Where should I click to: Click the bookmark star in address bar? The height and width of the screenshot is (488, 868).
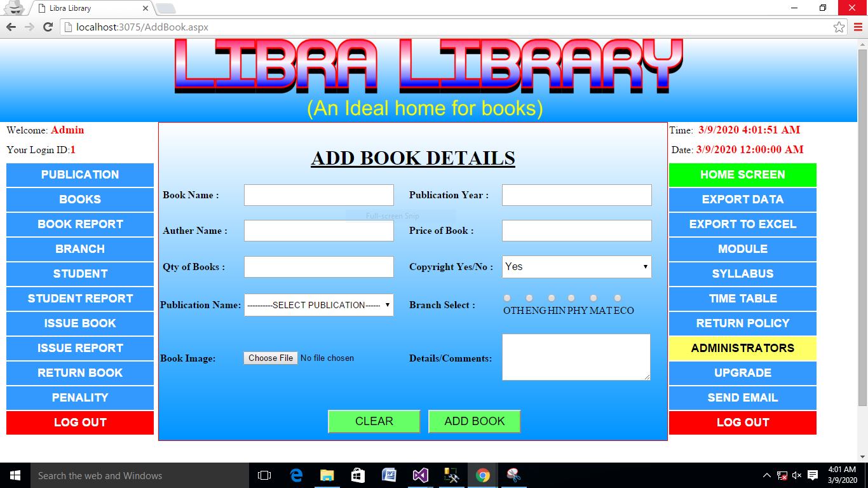click(839, 27)
